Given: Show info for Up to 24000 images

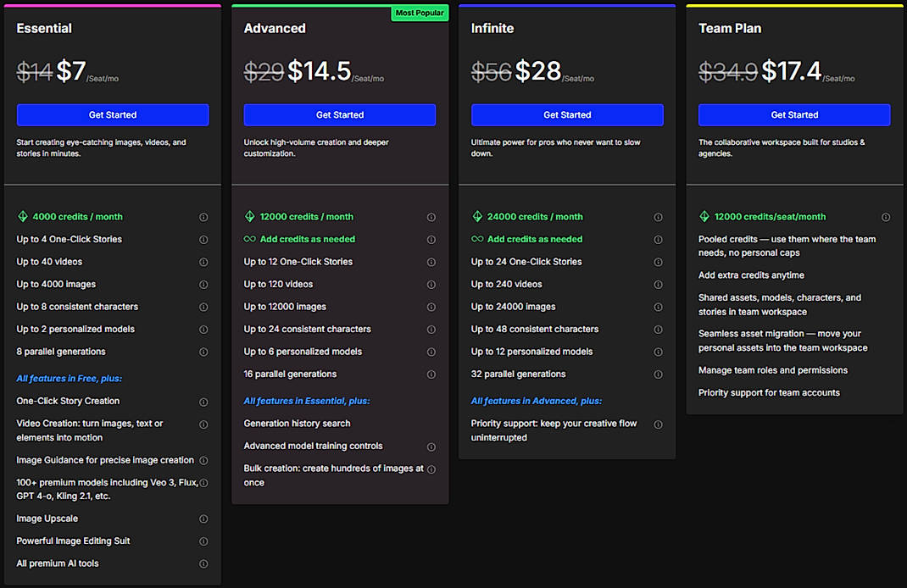Looking at the screenshot, I should coord(659,307).
